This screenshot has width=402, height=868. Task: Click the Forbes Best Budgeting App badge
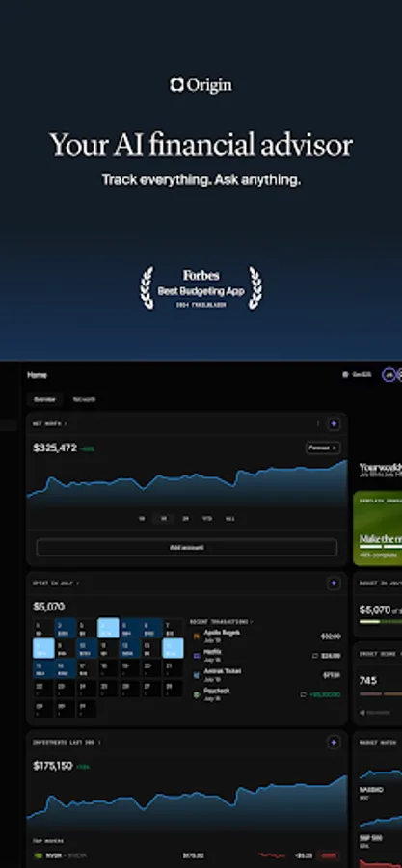[201, 288]
